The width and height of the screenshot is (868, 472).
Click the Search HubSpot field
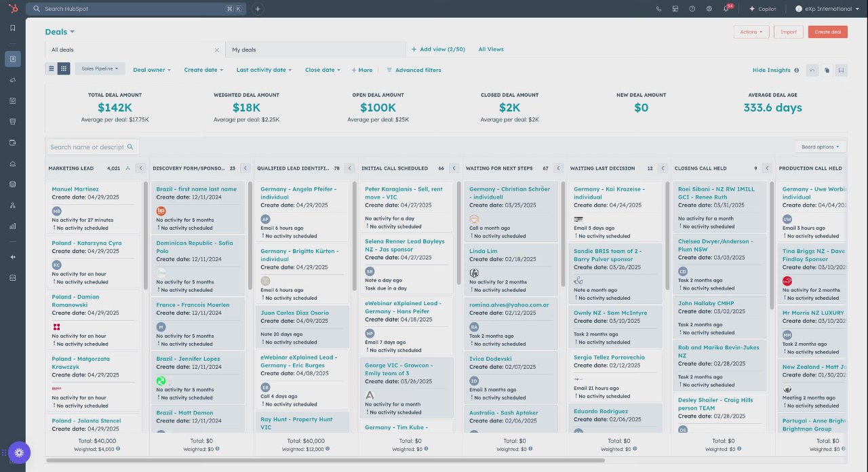click(x=136, y=9)
